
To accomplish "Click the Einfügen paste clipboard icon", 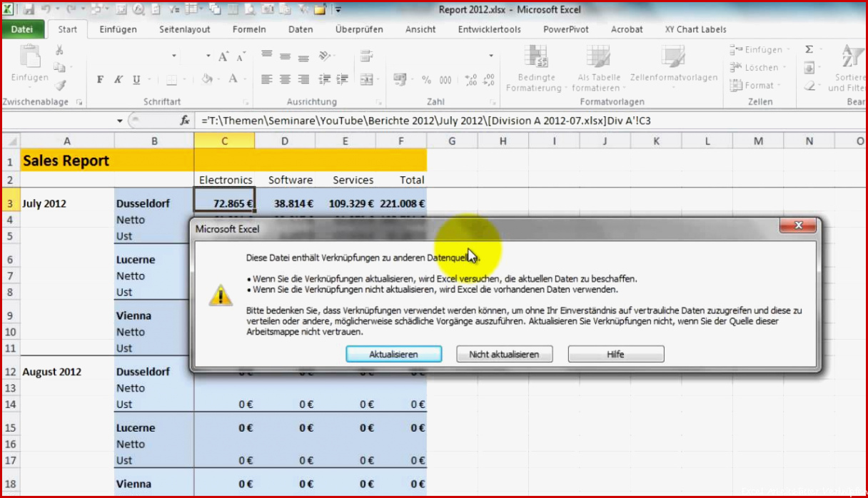I will point(30,56).
